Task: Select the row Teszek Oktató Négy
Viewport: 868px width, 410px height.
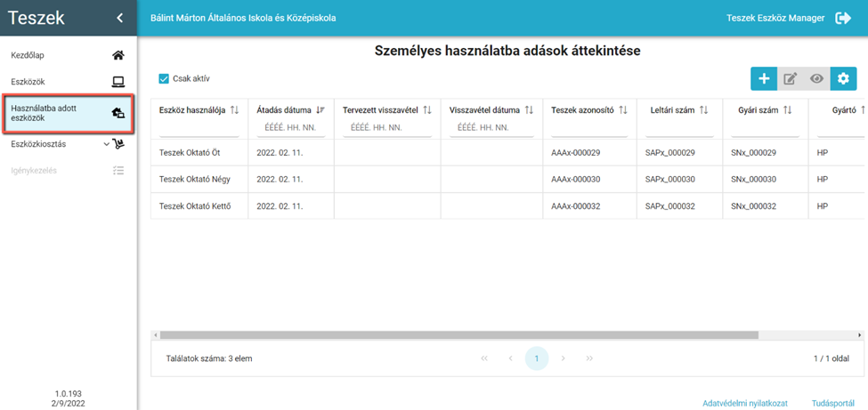Action: [507, 180]
